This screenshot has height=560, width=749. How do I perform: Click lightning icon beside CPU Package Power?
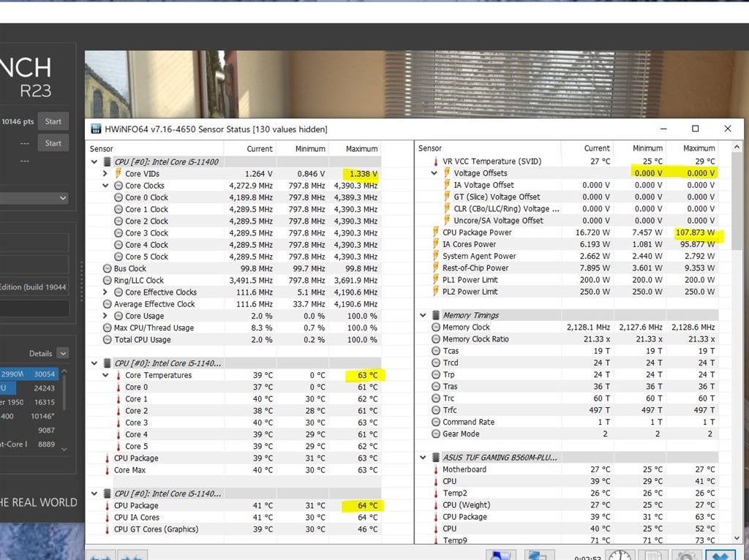[x=436, y=232]
